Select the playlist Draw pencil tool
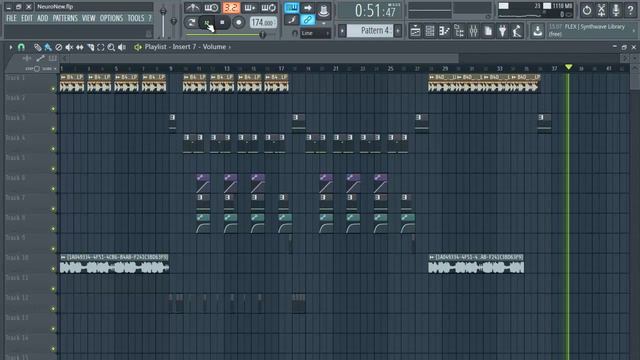640x360 pixels. coord(38,47)
